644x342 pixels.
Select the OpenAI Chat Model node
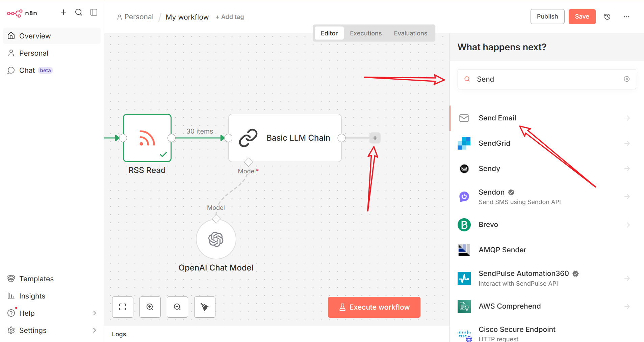(x=216, y=239)
